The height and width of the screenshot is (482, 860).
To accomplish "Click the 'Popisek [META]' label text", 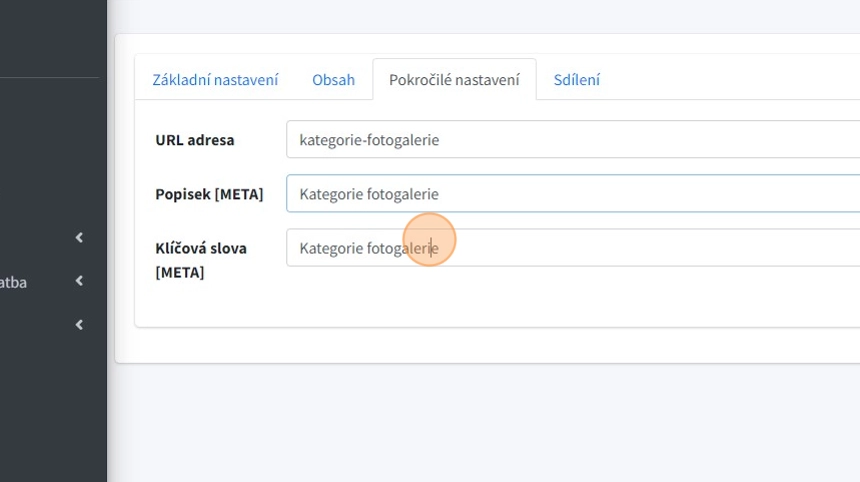I will [x=209, y=194].
